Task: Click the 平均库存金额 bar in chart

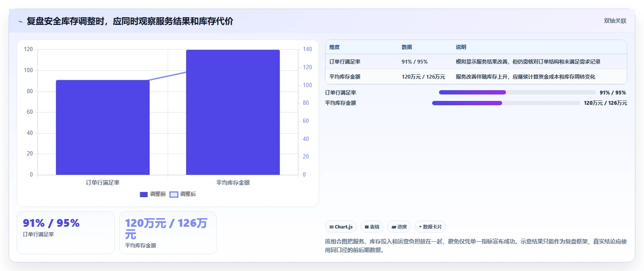Action: click(233, 112)
